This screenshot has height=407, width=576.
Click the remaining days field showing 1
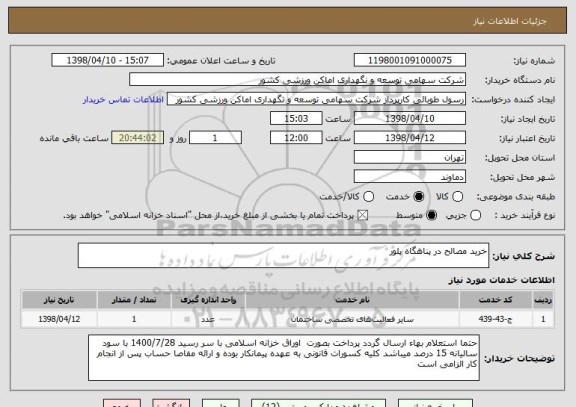pos(215,138)
